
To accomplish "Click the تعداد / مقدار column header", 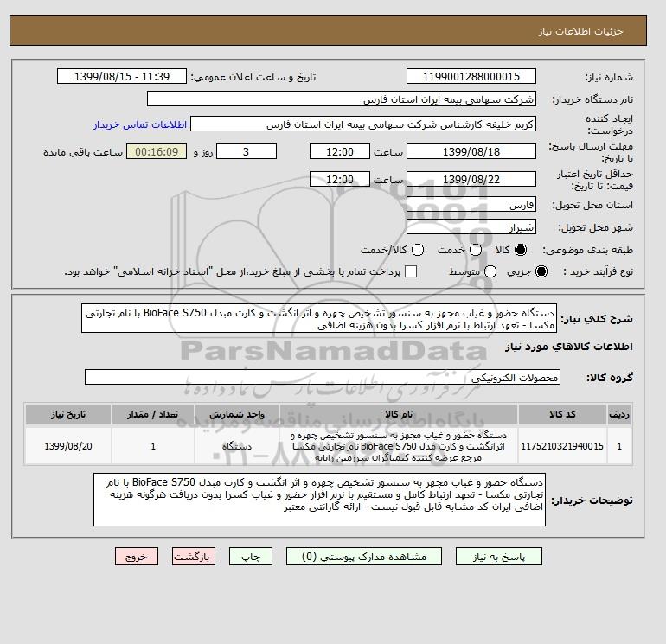I will coord(153,414).
